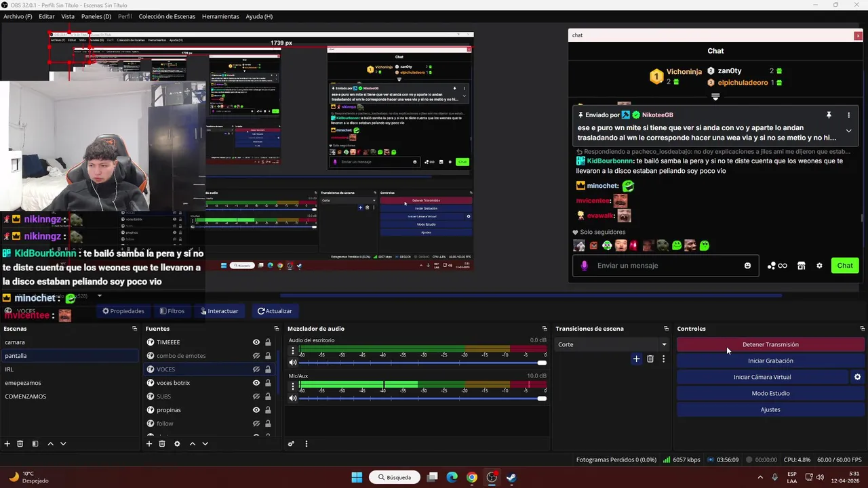Mute the Mic/Aux channel
Viewport: 868px width, 488px height.
(293, 398)
